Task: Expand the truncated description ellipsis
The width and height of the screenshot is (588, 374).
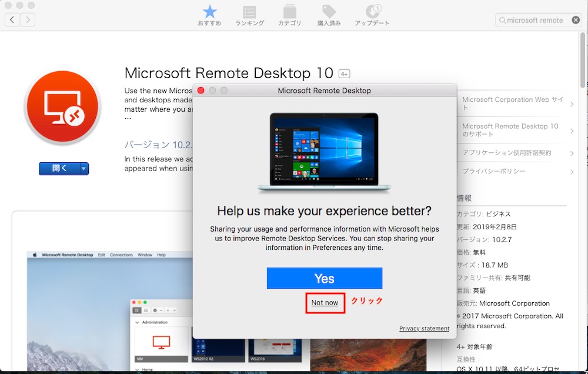Action: (128, 118)
